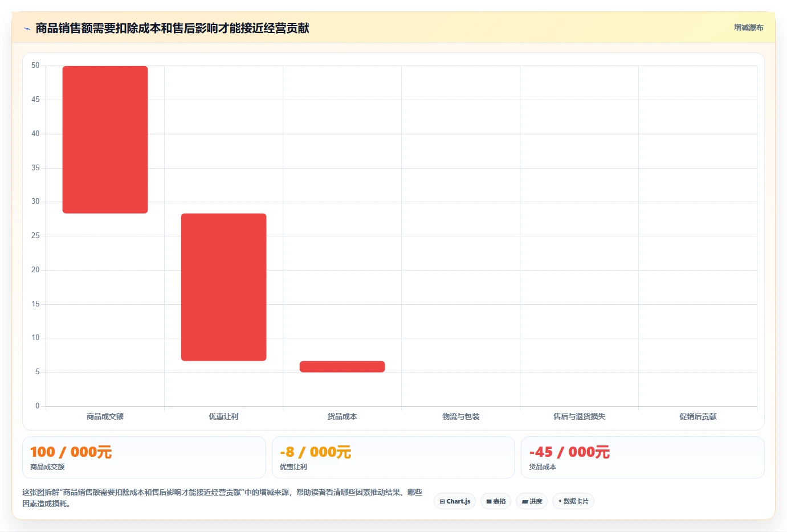Click the red 商品成交额 waterfall bar
Image resolution: width=787 pixels, height=532 pixels.
click(x=105, y=140)
